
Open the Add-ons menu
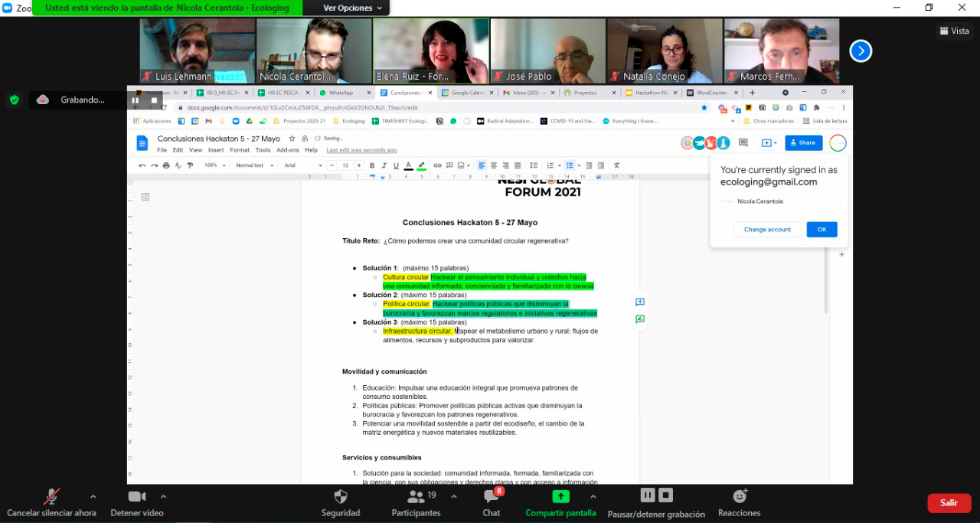pos(288,150)
